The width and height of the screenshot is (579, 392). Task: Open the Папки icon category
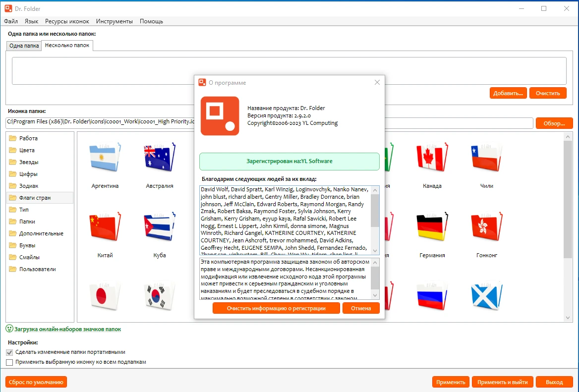pyautogui.click(x=40, y=222)
